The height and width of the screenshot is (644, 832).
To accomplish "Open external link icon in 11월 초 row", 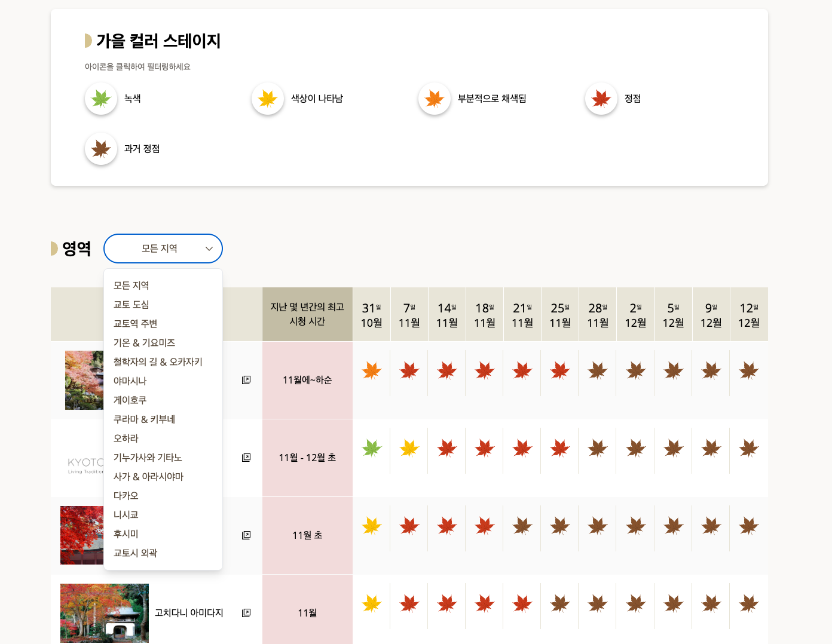I will click(x=246, y=535).
